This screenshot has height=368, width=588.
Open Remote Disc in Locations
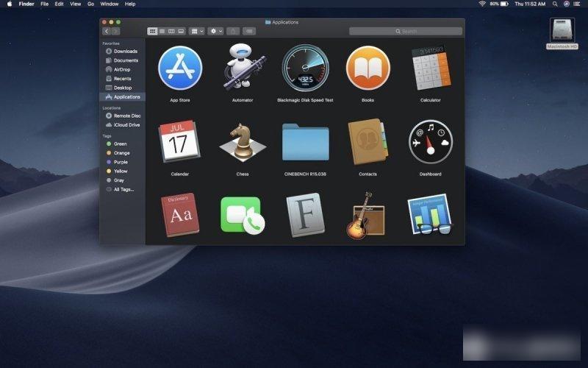(122, 116)
